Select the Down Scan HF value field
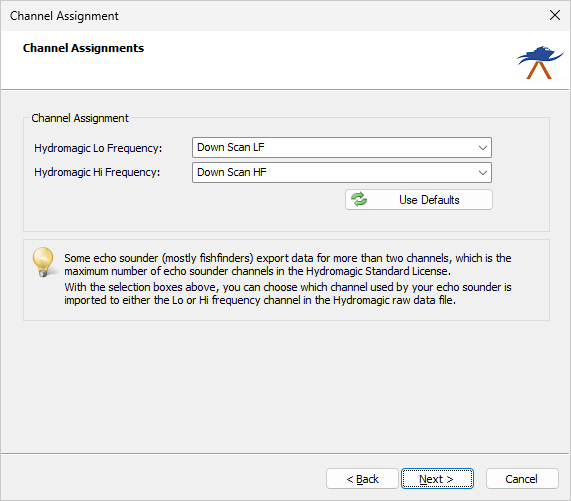This screenshot has width=571, height=501. tap(342, 172)
